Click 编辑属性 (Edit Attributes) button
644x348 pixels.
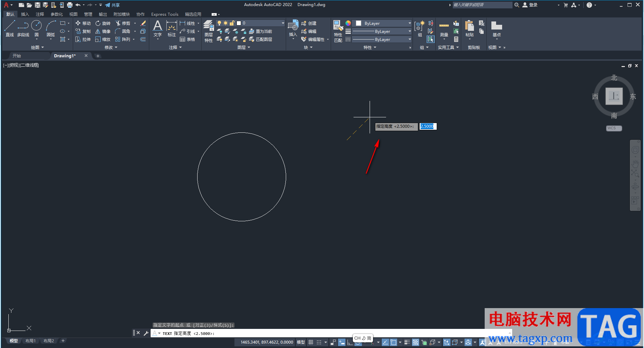pyautogui.click(x=313, y=39)
